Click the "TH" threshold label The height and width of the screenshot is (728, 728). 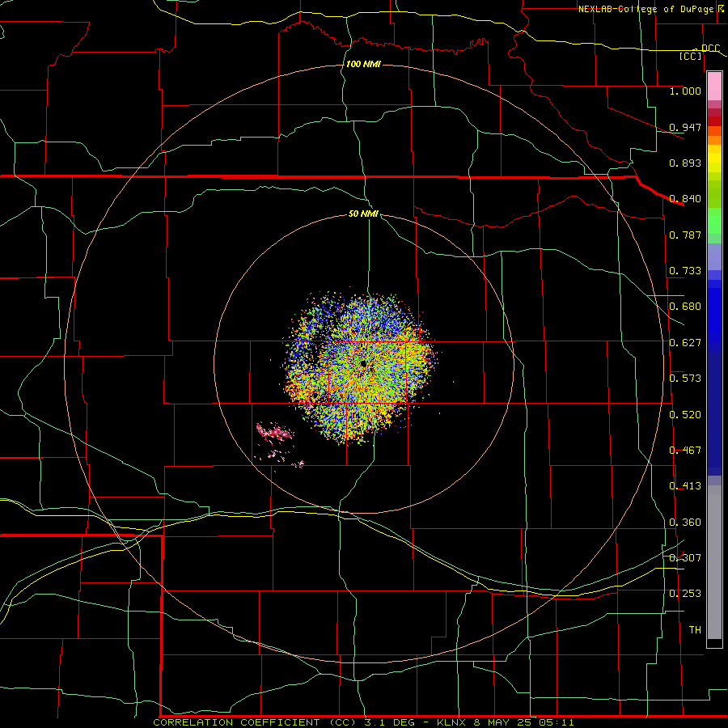coord(695,630)
